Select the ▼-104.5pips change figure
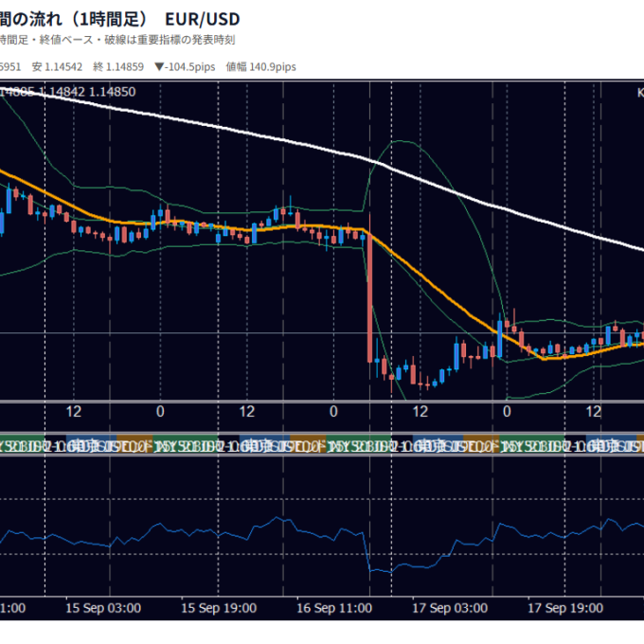Viewport: 644px width, 644px height. (185, 66)
